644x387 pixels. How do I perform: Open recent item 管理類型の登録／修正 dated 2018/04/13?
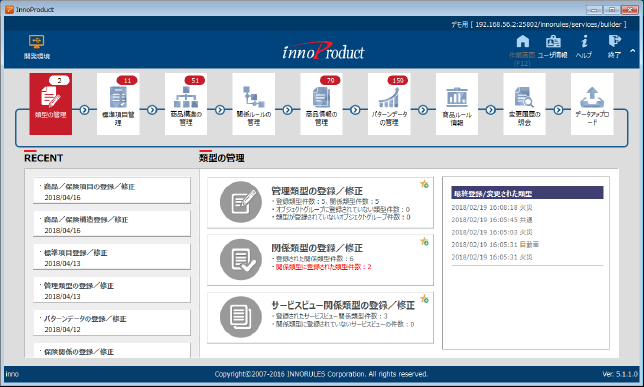coord(112,290)
